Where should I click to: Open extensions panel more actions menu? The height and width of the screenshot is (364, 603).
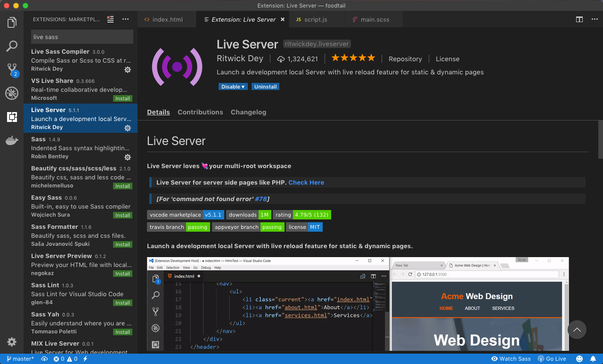[125, 19]
